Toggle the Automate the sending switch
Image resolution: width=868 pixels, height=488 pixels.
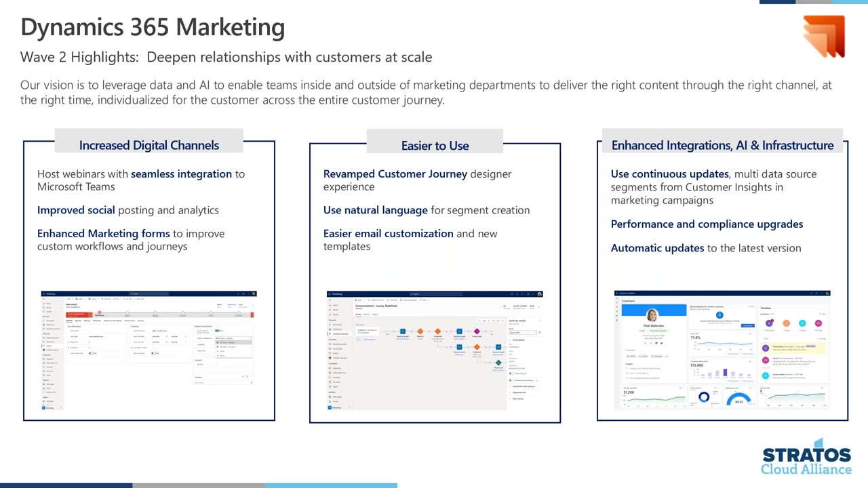[511, 380]
